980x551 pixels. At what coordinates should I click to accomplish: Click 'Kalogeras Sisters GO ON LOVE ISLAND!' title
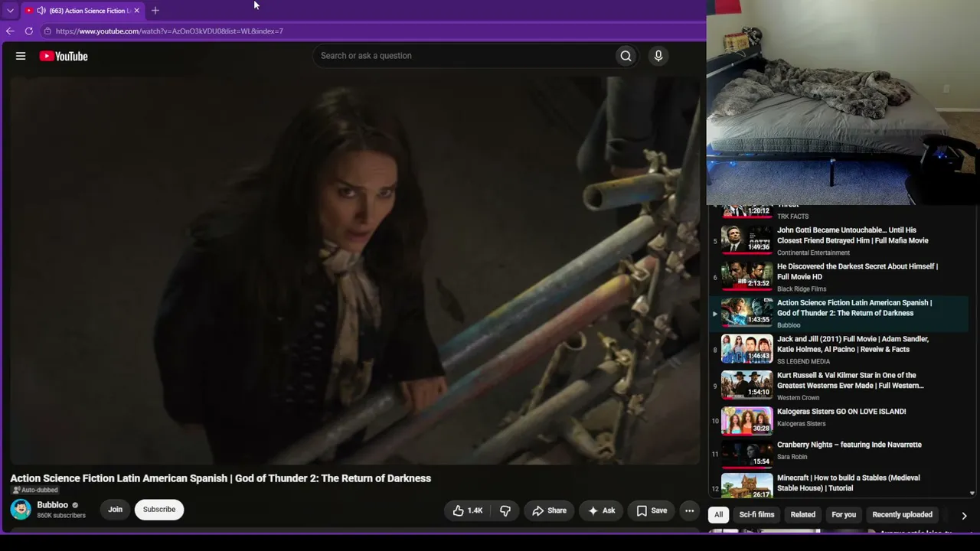pyautogui.click(x=841, y=412)
